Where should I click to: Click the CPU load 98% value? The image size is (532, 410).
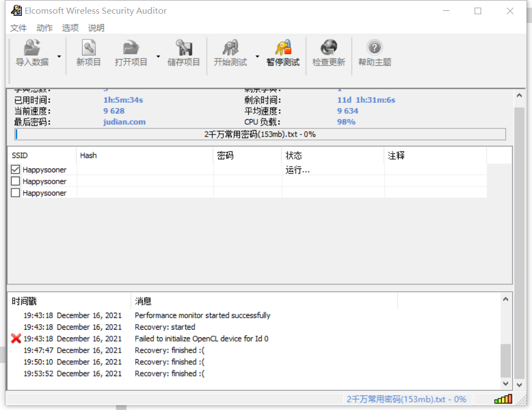[347, 122]
